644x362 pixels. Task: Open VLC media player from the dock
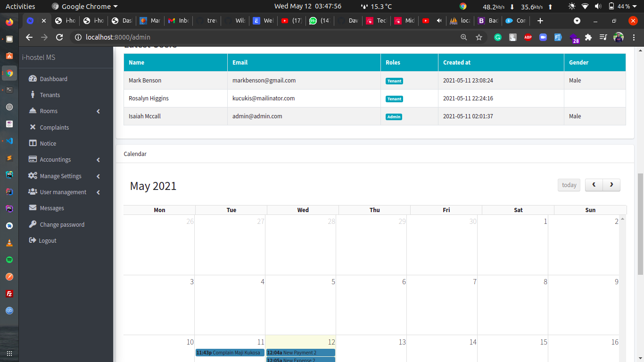point(9,243)
